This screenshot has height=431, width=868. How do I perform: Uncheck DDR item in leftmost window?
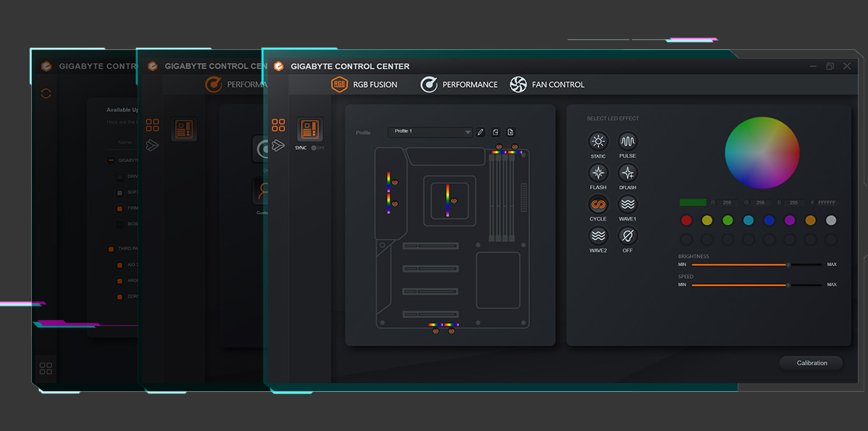[119, 297]
